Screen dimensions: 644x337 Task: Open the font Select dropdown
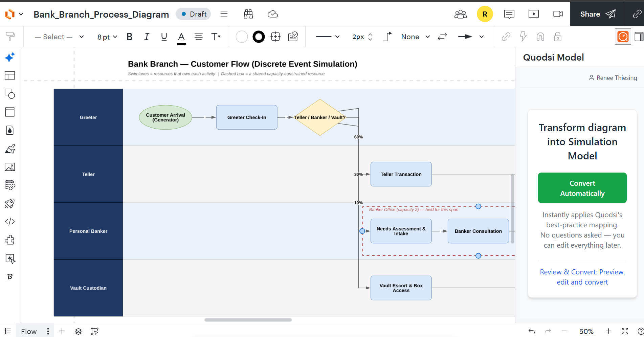click(x=59, y=37)
